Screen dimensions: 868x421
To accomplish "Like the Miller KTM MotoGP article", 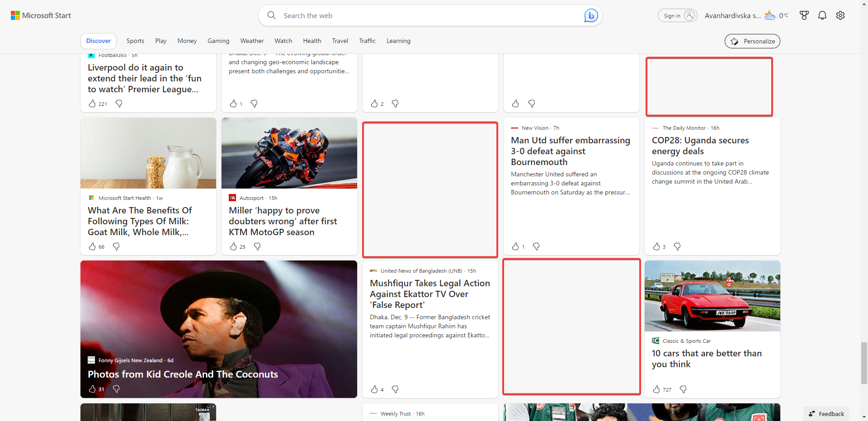I will [x=235, y=246].
